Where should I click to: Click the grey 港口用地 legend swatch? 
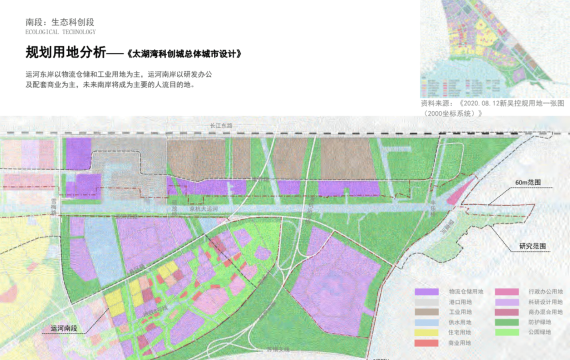[x=427, y=302]
